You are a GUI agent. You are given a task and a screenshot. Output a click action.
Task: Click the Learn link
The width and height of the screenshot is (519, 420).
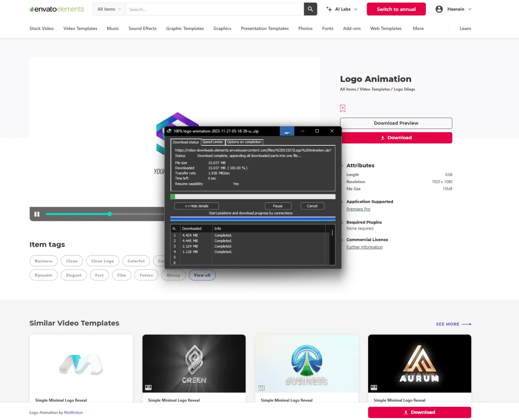[x=465, y=29]
